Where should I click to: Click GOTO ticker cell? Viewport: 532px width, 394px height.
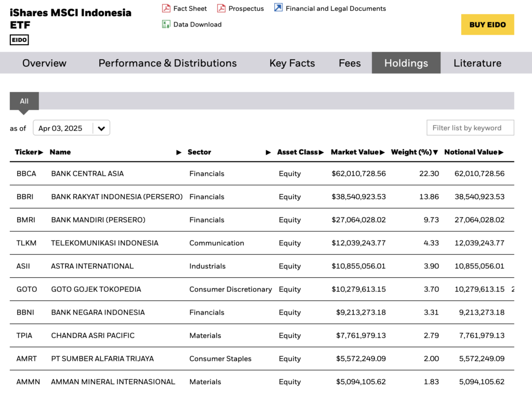coord(26,289)
